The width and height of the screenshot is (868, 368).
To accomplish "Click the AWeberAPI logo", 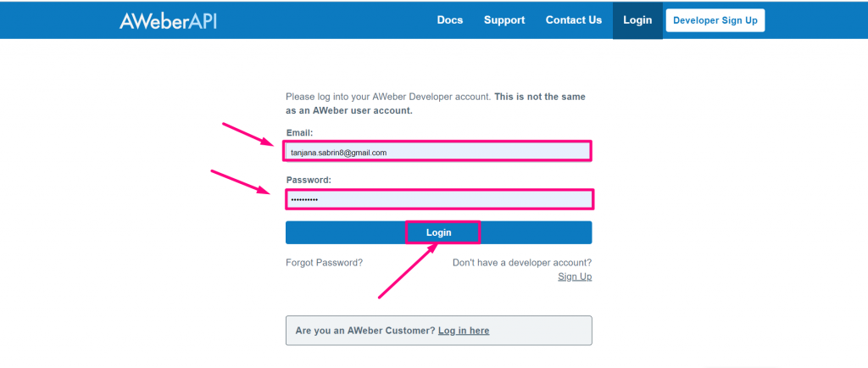I will point(168,20).
